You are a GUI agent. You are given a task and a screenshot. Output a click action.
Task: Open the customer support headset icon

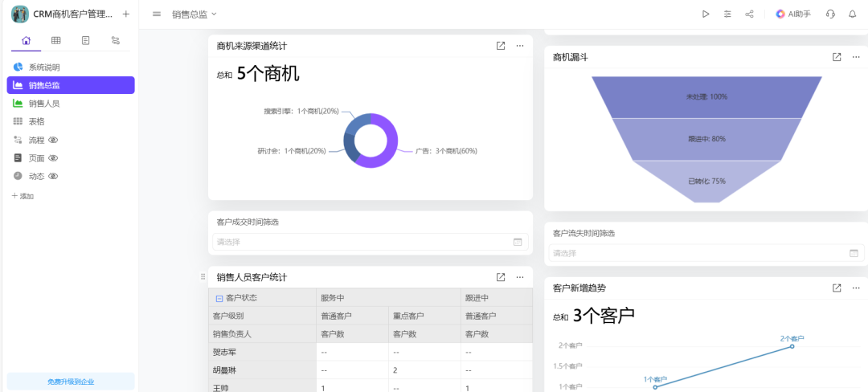[x=830, y=14]
